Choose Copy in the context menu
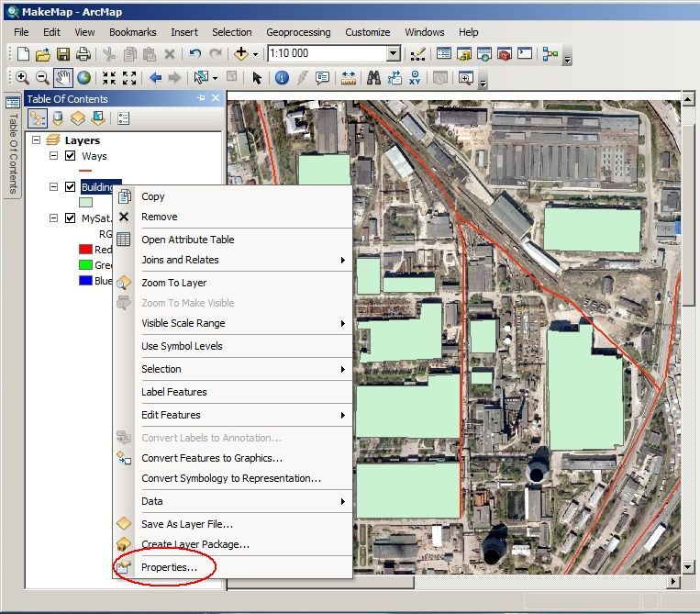Image resolution: width=700 pixels, height=614 pixels. [152, 196]
